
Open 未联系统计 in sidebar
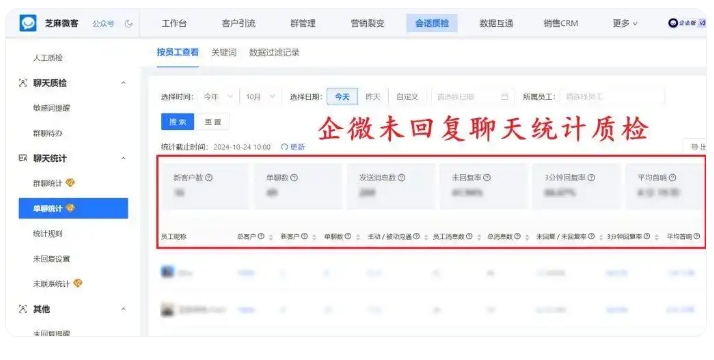[51, 284]
